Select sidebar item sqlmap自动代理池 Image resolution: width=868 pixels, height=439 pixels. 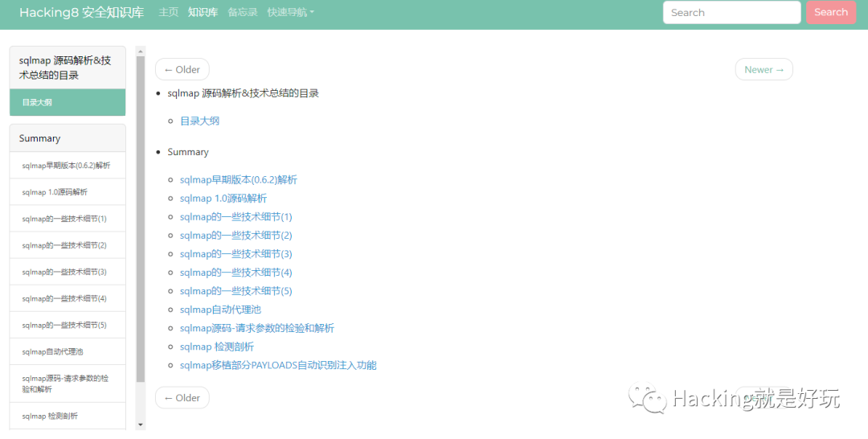coord(68,351)
